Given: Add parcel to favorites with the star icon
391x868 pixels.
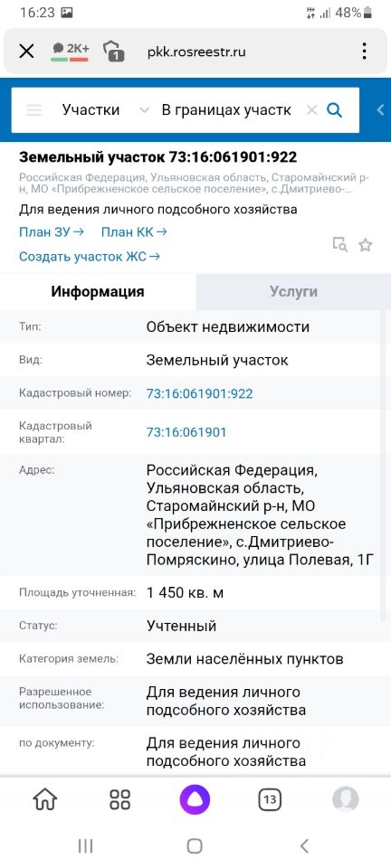Looking at the screenshot, I should click(x=365, y=245).
